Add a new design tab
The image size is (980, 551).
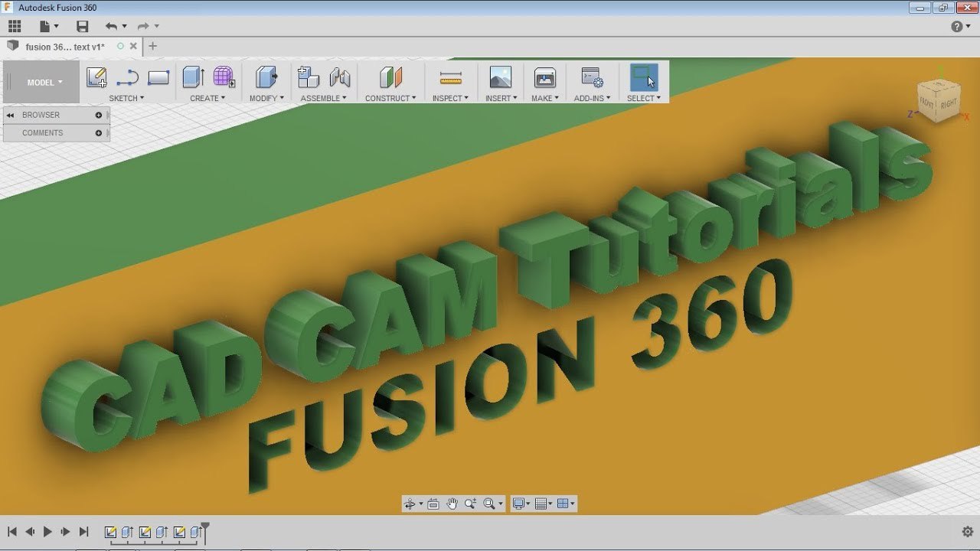pos(152,47)
